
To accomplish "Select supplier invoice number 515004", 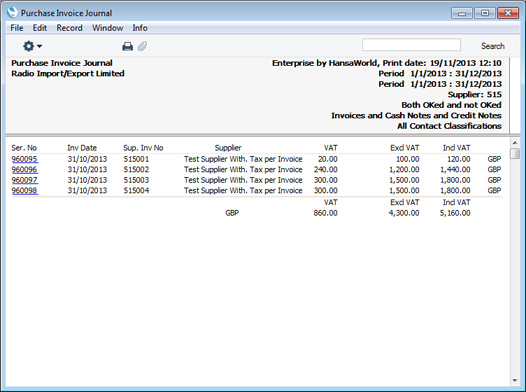I will click(x=136, y=190).
